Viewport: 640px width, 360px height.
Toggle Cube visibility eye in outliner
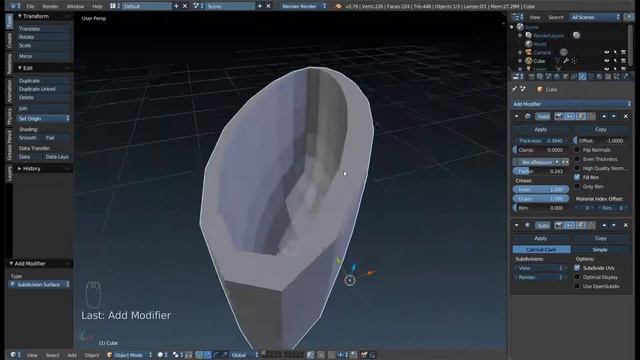coord(607,61)
